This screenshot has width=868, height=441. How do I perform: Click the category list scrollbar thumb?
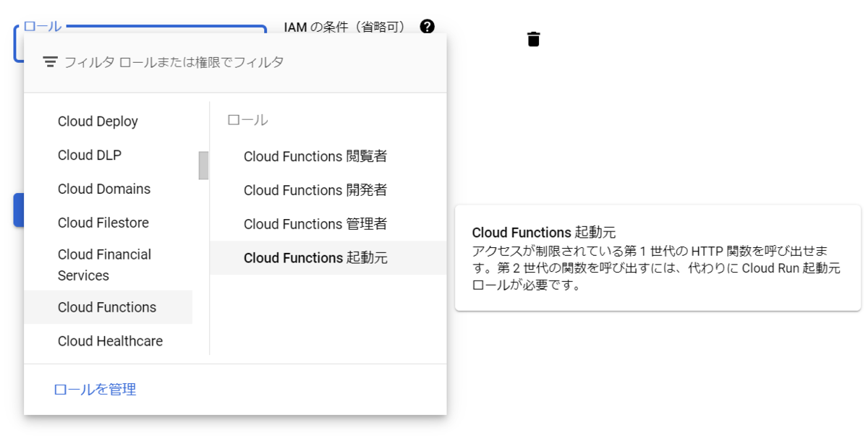pyautogui.click(x=203, y=166)
